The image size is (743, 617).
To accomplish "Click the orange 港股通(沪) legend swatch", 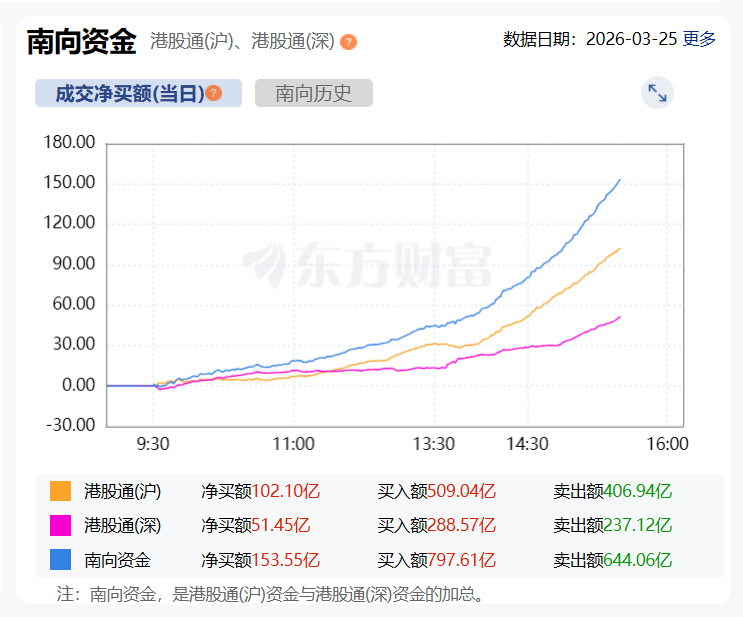I will (x=60, y=491).
